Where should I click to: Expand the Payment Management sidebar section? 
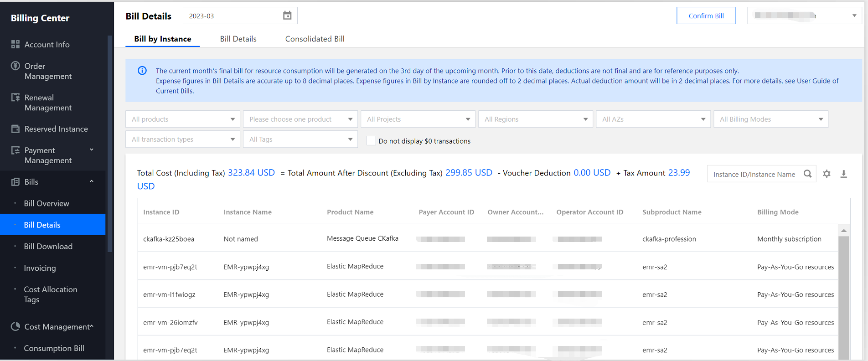pyautogui.click(x=91, y=150)
